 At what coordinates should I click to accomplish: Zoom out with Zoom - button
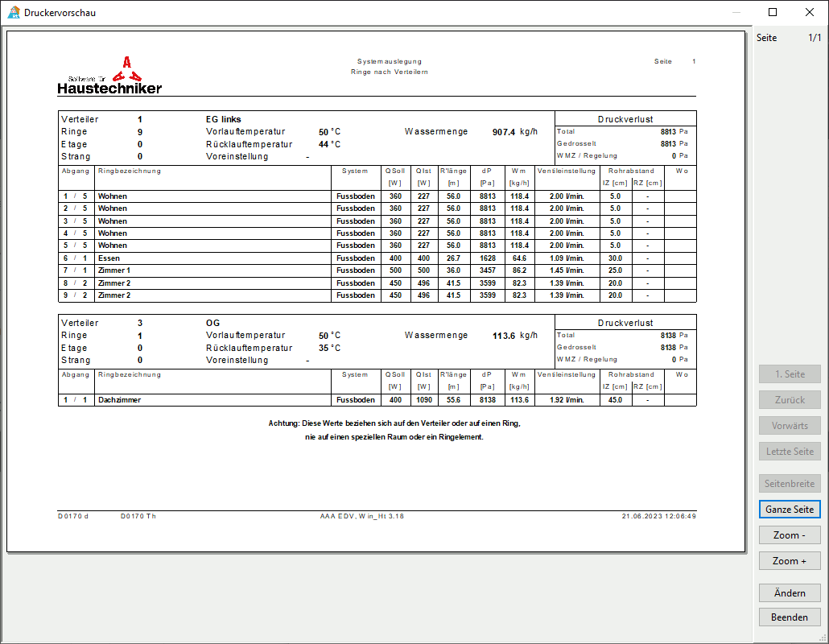click(790, 535)
